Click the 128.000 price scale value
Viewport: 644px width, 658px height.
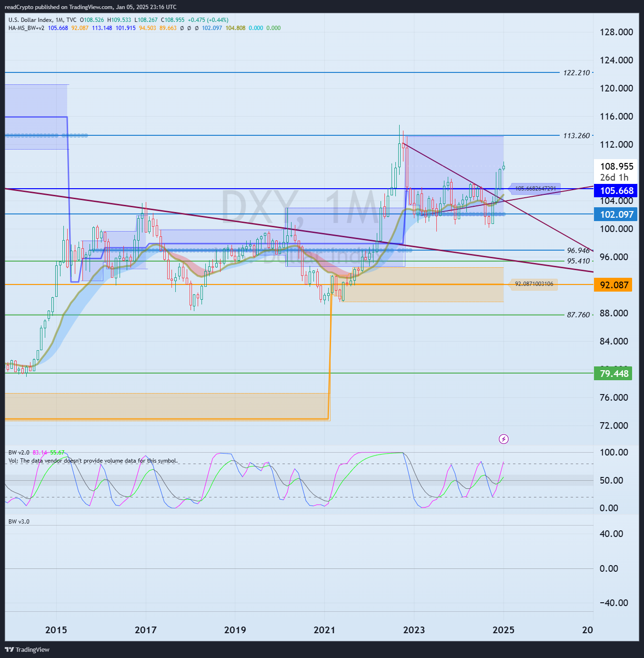pos(616,32)
